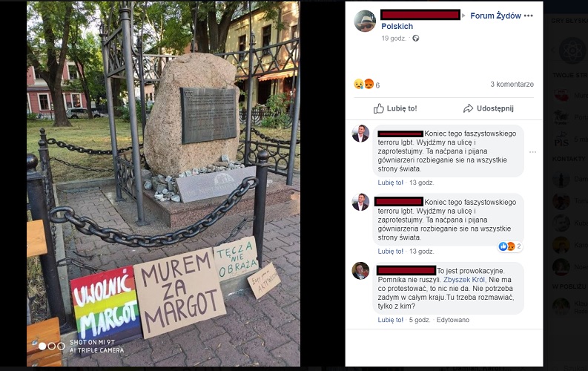Image resolution: width=588 pixels, height=371 pixels.
Task: Click the thumbs-up Lubię to! button
Action: click(x=395, y=108)
